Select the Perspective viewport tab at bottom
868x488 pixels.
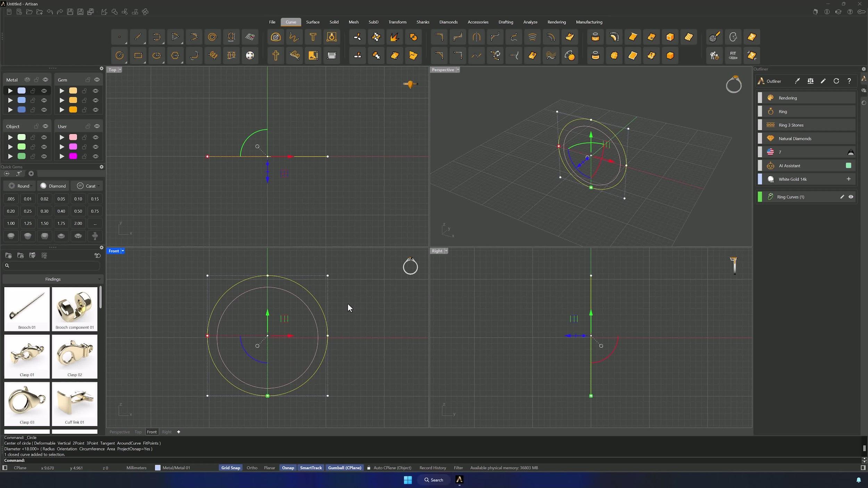(x=119, y=432)
